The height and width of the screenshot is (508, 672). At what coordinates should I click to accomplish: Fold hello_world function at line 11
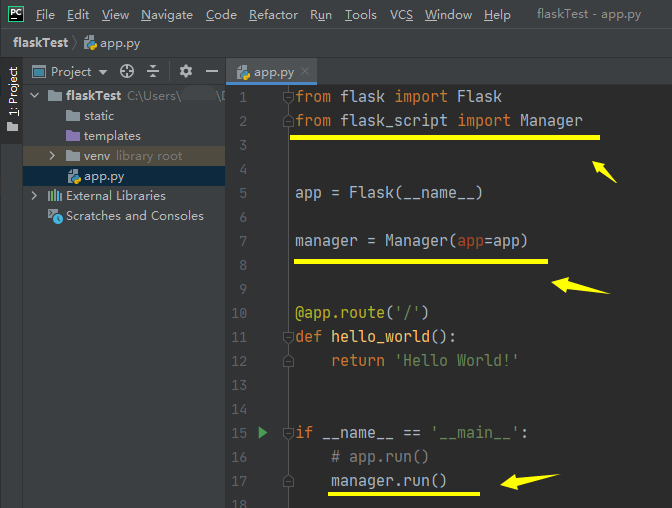tap(288, 337)
